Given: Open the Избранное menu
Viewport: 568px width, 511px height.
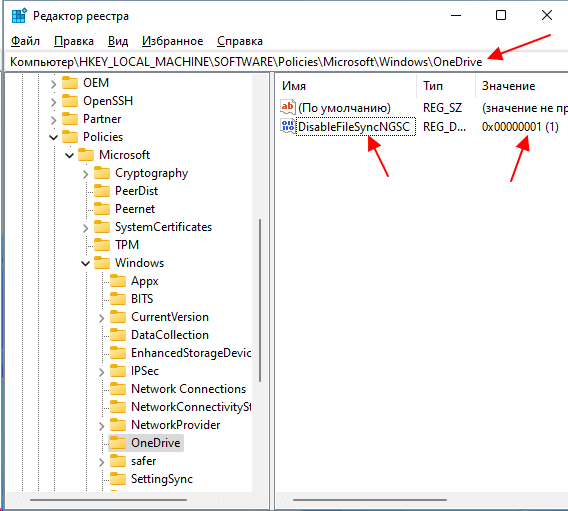Looking at the screenshot, I should 172,41.
